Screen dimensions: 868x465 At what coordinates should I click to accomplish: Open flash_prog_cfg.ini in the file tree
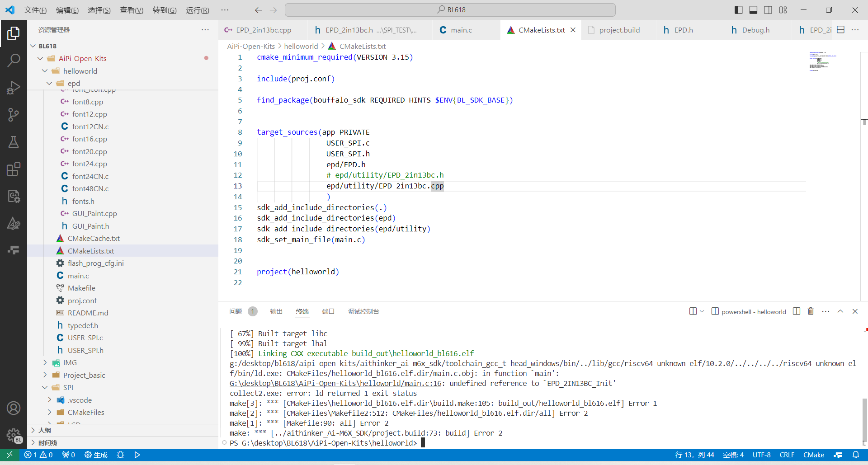coord(96,263)
